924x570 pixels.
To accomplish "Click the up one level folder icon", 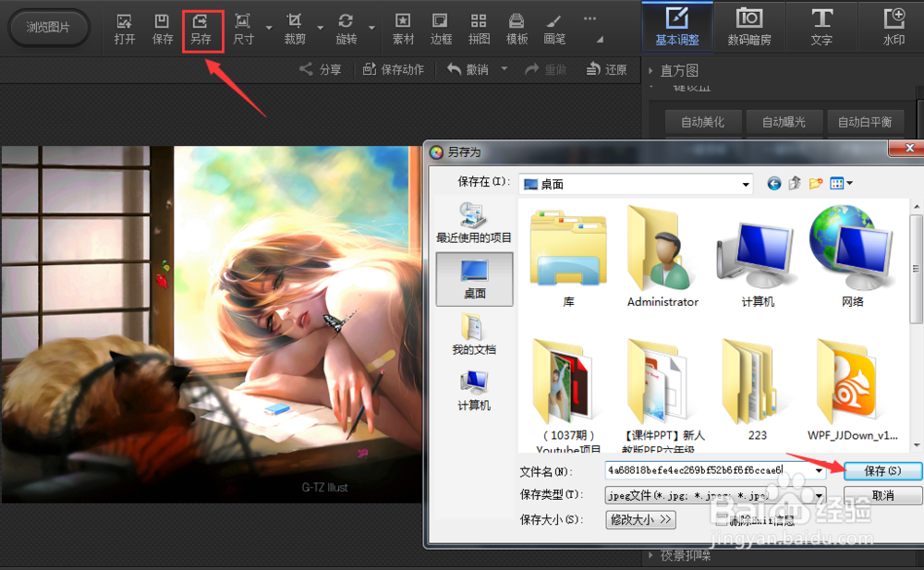I will coord(795,184).
